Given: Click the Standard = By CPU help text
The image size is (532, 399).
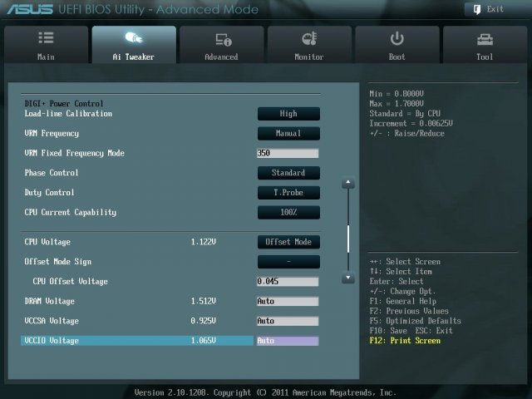Looking at the screenshot, I should [405, 114].
